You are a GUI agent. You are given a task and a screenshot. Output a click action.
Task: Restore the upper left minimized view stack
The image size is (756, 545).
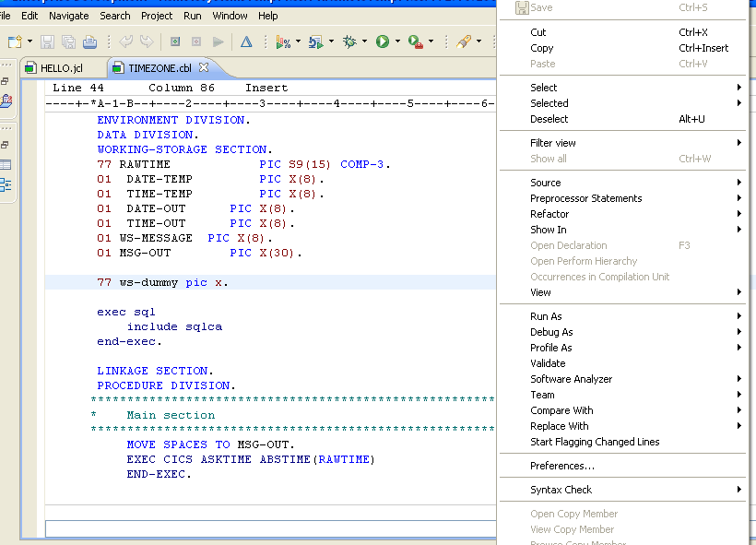(5, 82)
